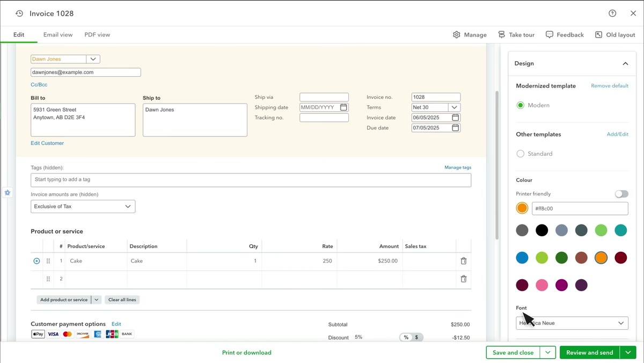Viewport: 644px width, 363px height.
Task: Click Edit next to Customer payment options
Action: point(116,324)
